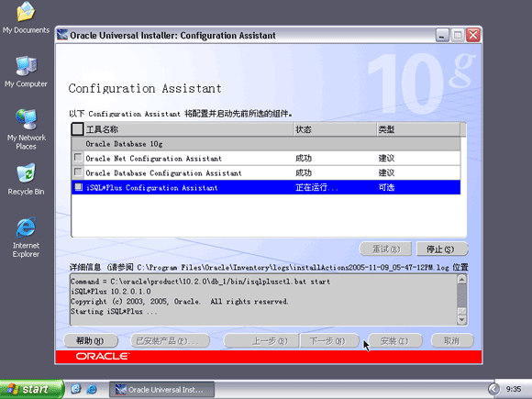Select the Oracle Net Configuration Assistant row
Screen dimensions: 532x399
click(266, 158)
